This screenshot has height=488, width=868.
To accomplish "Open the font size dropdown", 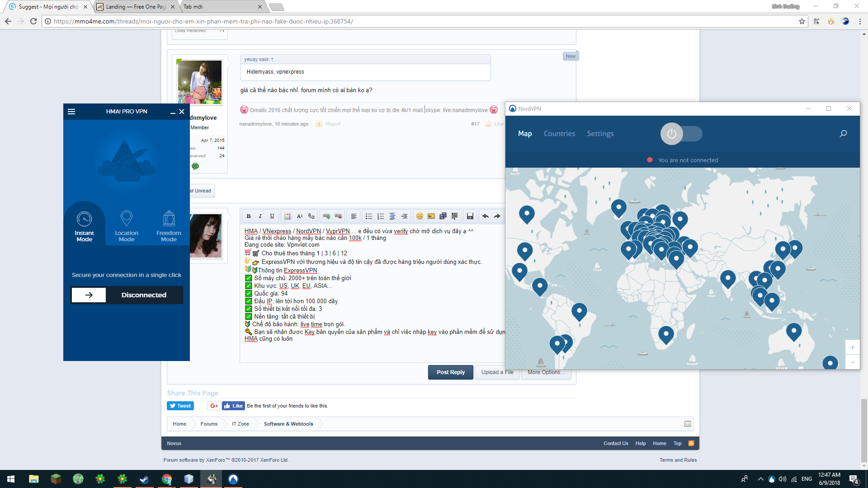I will tap(299, 216).
